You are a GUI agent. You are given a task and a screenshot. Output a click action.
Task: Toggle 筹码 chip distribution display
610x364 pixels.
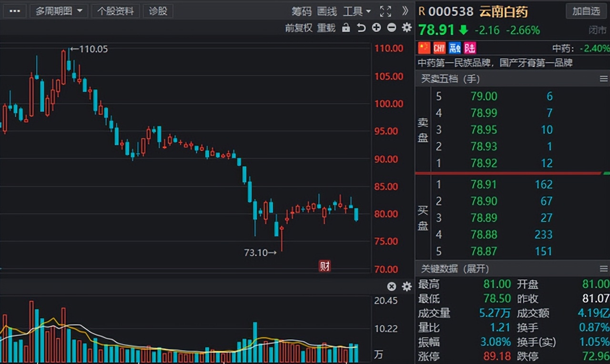[x=301, y=11]
